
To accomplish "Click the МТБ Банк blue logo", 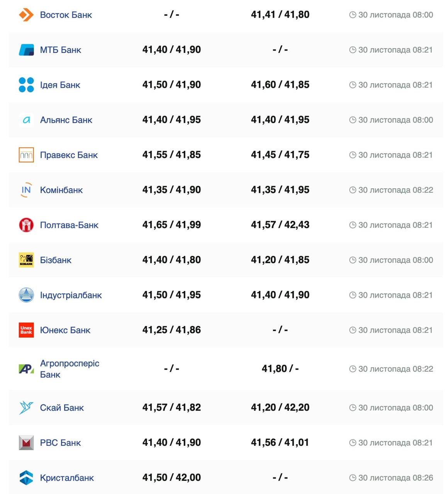I will [x=26, y=50].
